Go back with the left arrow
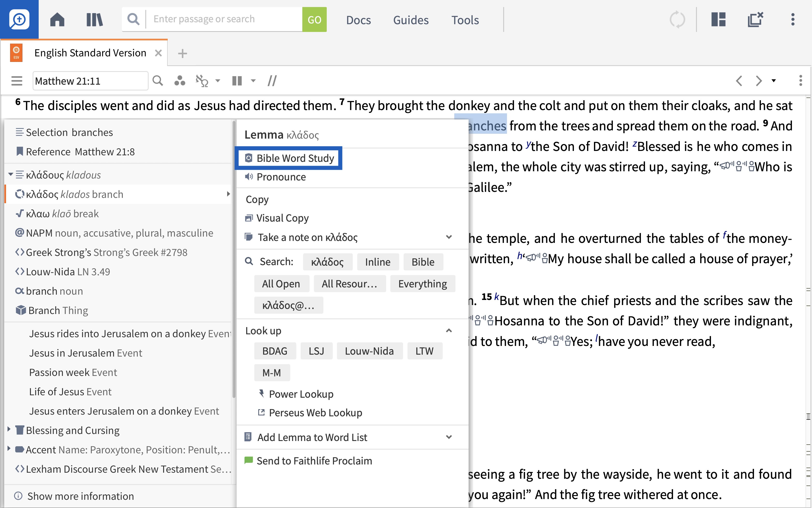The height and width of the screenshot is (508, 812). click(739, 81)
